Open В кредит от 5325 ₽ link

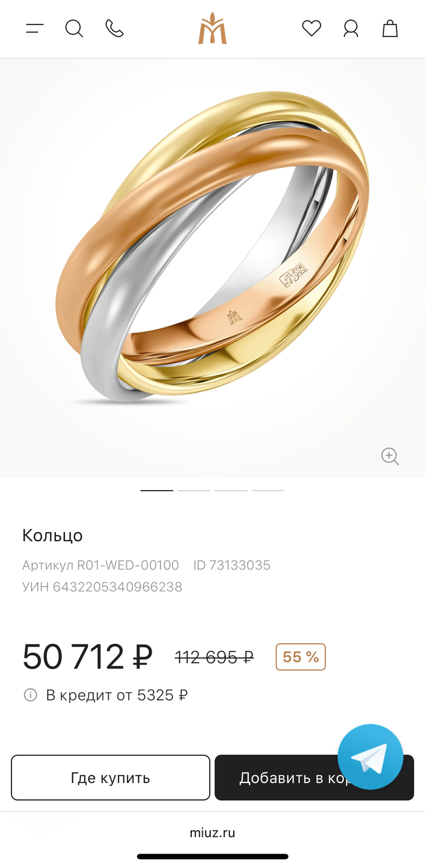[x=117, y=695]
